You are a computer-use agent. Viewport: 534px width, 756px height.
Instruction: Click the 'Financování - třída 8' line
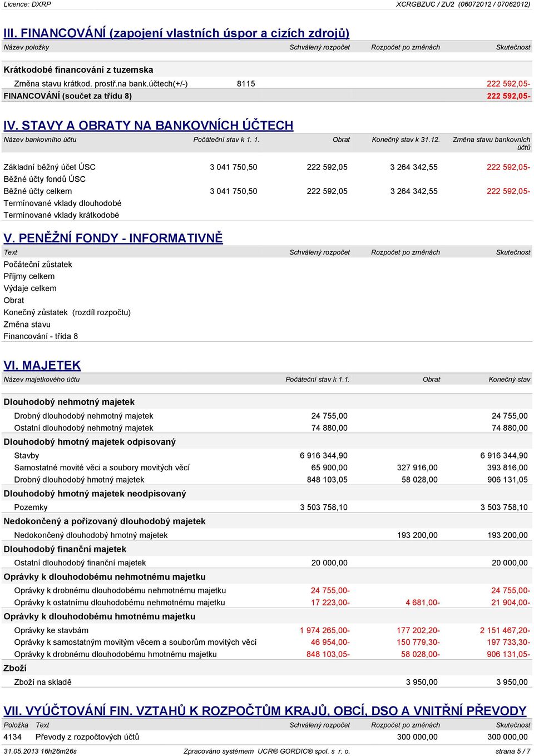41,336
